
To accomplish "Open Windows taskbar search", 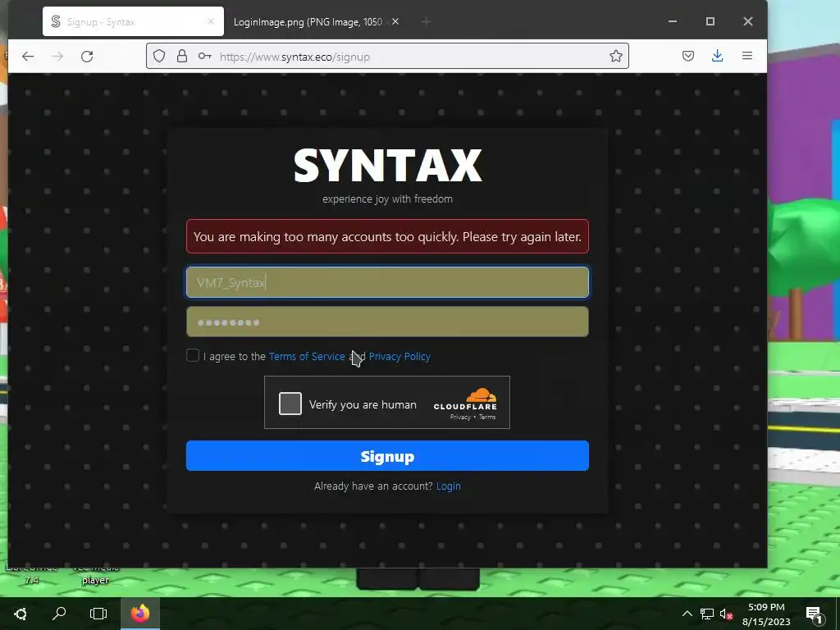I will coord(59,614).
